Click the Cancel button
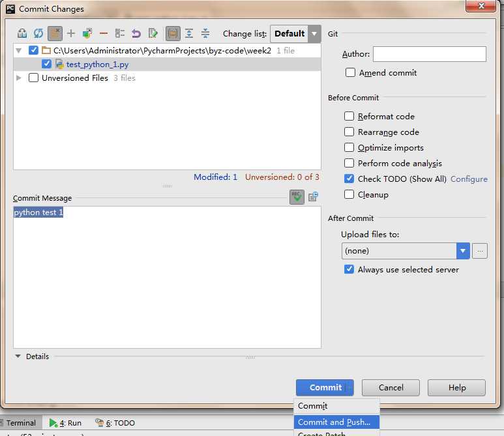The width and height of the screenshot is (504, 436). click(x=391, y=388)
